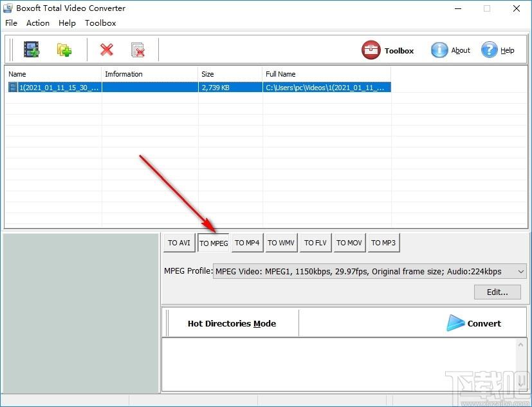Image resolution: width=532 pixels, height=407 pixels.
Task: Click the clear all files icon
Action: point(138,50)
